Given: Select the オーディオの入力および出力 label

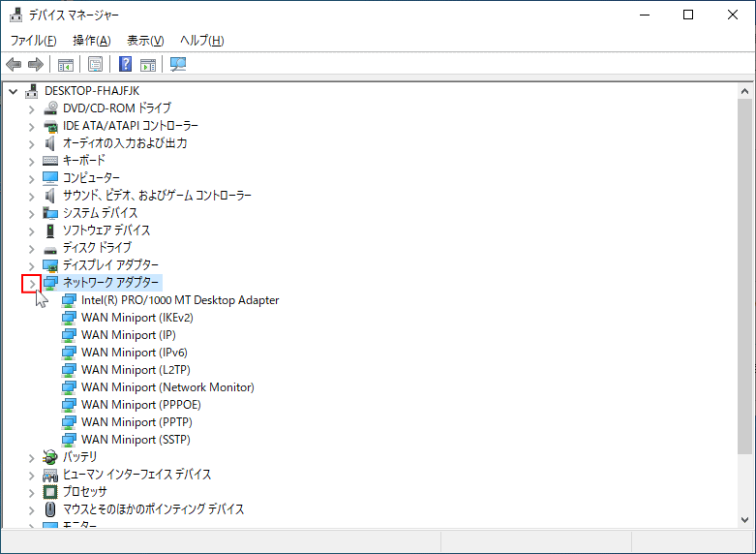Looking at the screenshot, I should point(125,143).
